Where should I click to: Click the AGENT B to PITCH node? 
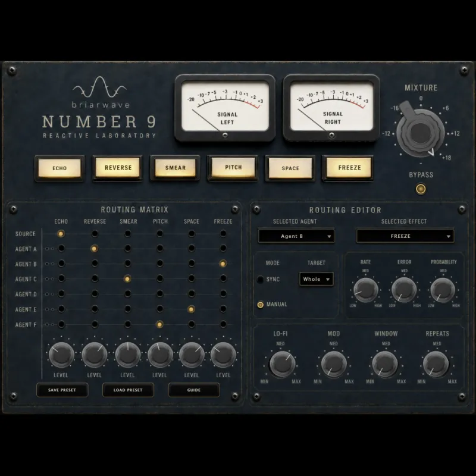click(159, 264)
